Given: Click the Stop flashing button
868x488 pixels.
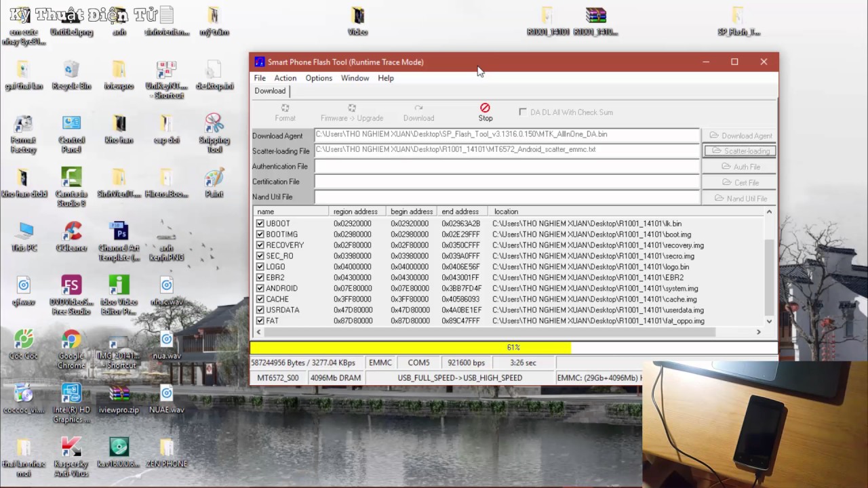Looking at the screenshot, I should pyautogui.click(x=485, y=113).
